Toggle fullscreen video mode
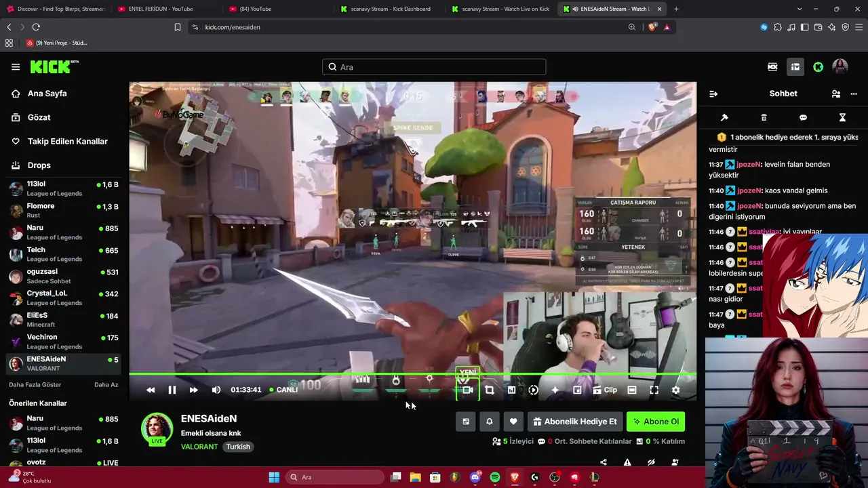 pos(654,390)
